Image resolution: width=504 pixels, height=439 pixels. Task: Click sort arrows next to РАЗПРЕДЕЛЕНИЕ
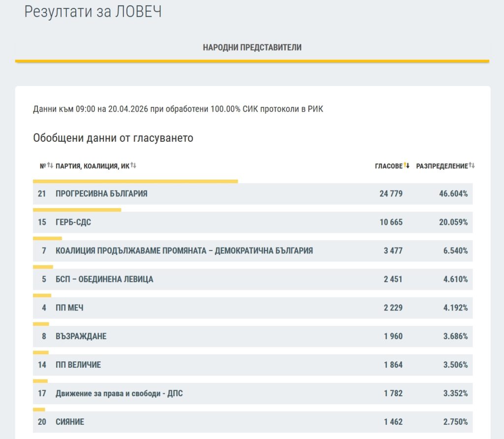tap(472, 166)
